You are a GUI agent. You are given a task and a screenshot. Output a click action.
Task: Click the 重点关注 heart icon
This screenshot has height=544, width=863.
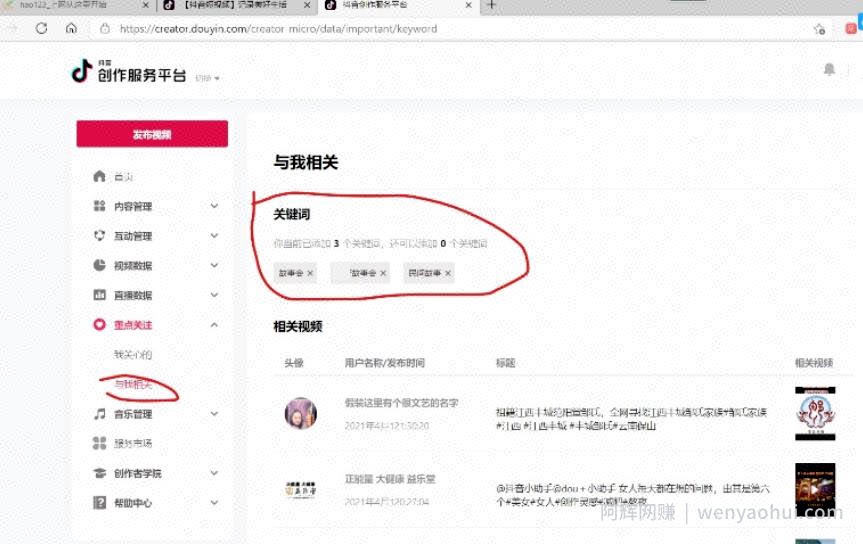tap(99, 325)
